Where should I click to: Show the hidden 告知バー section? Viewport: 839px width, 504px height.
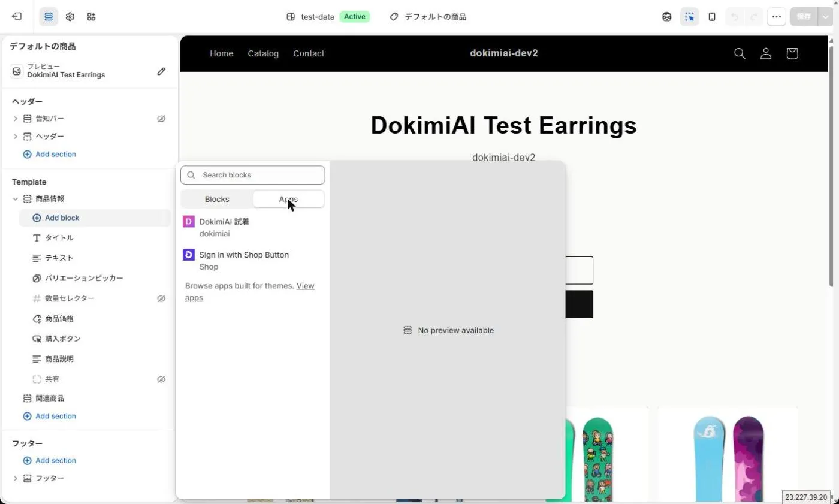point(161,119)
